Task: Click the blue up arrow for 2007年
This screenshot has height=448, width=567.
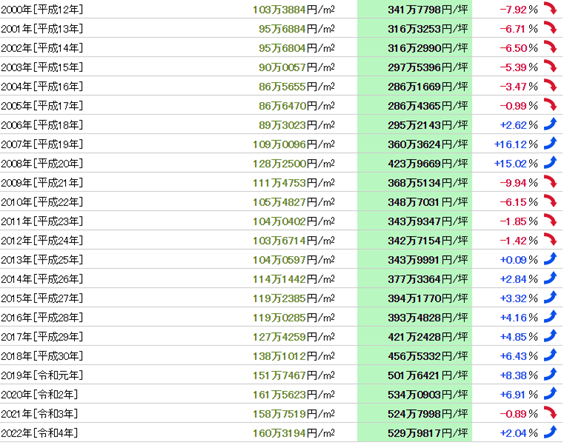Action: (x=550, y=144)
